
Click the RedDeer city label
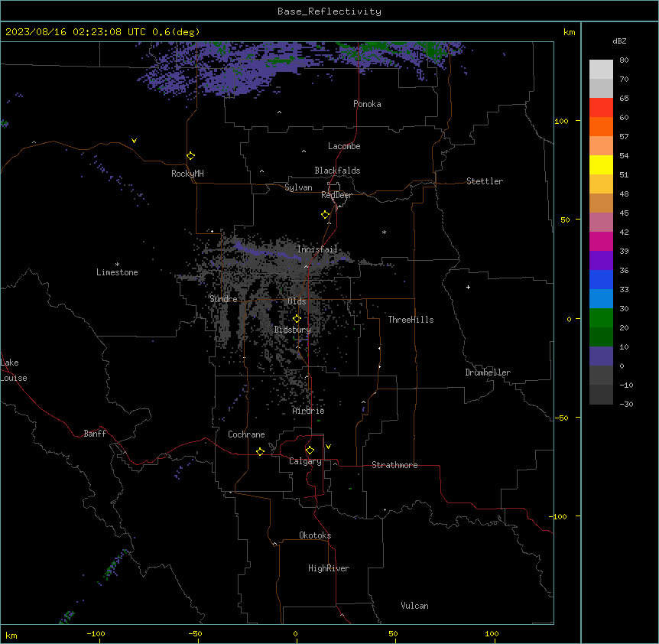point(336,195)
